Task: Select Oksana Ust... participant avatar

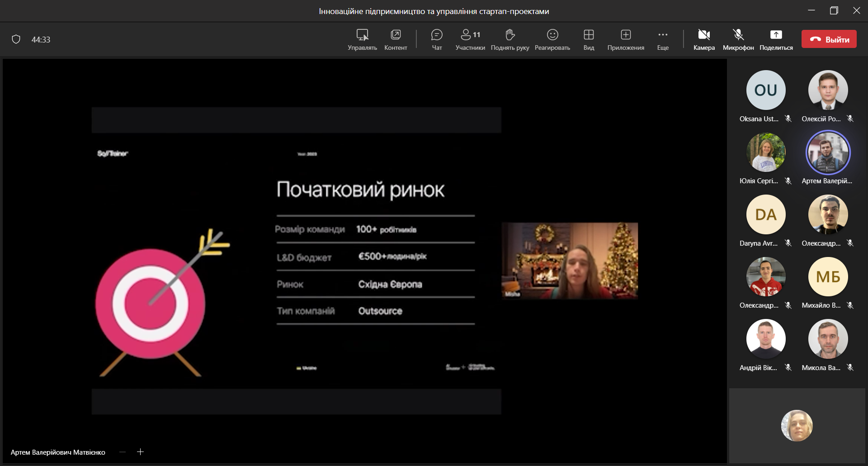Action: [765, 90]
